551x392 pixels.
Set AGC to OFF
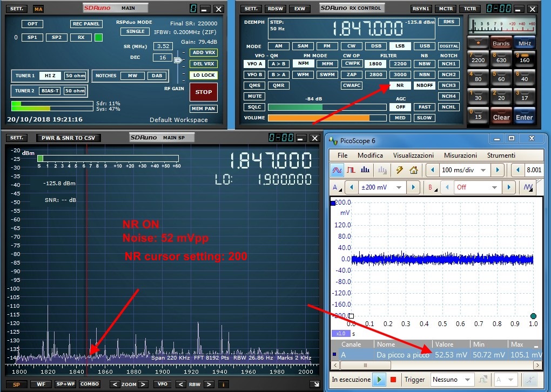pos(400,107)
